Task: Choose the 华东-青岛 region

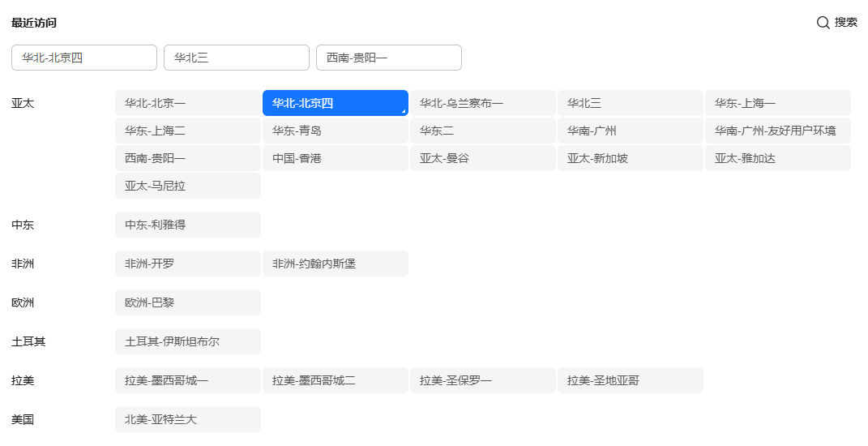Action: pyautogui.click(x=336, y=131)
